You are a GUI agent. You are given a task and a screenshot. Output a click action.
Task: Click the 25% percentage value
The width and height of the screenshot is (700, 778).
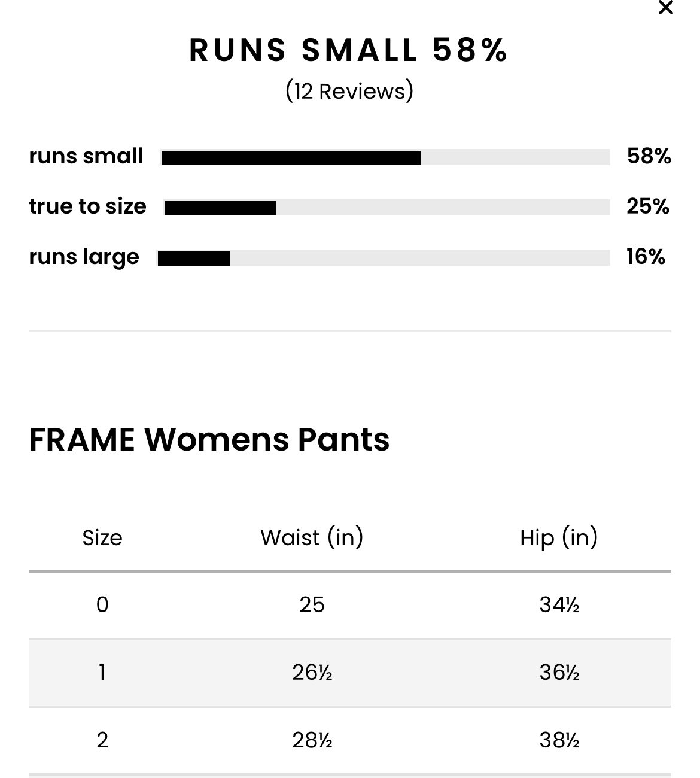[648, 206]
